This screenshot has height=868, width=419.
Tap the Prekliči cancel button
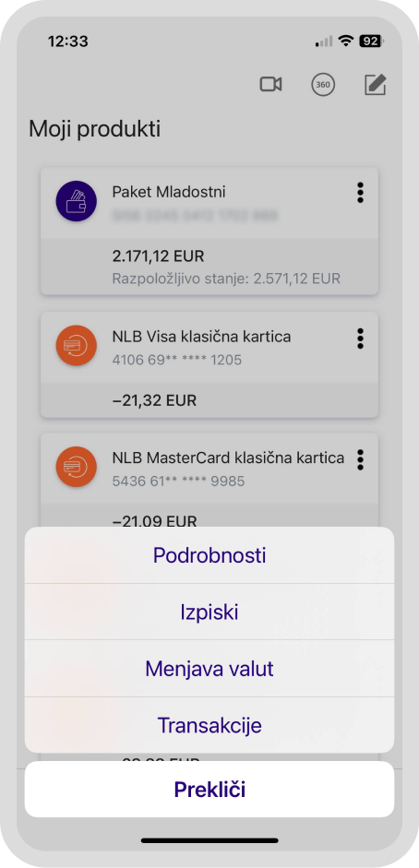(209, 790)
